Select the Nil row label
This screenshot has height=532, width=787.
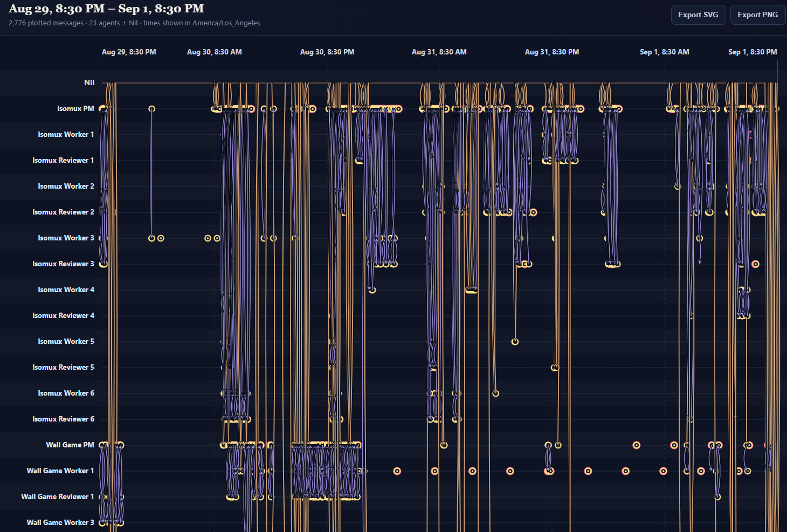(89, 82)
